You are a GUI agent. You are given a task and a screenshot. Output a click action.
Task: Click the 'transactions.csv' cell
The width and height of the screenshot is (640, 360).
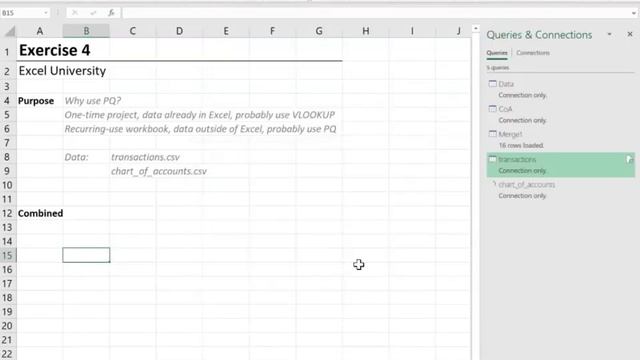pyautogui.click(x=145, y=157)
